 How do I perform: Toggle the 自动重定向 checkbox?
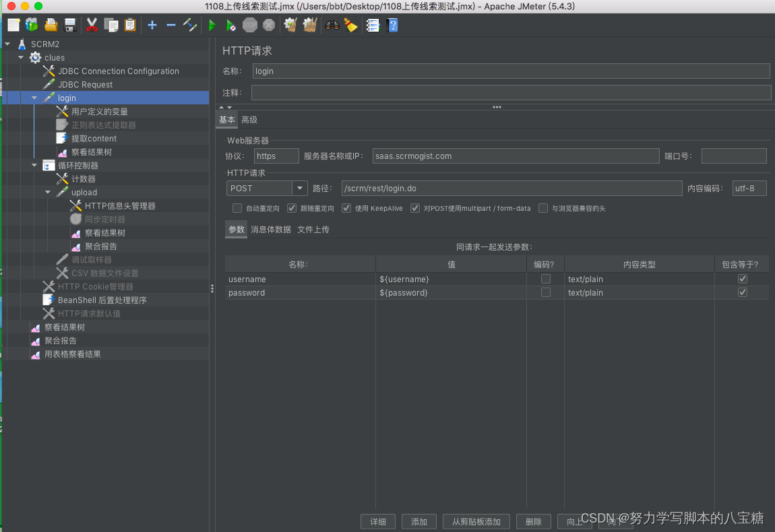237,208
